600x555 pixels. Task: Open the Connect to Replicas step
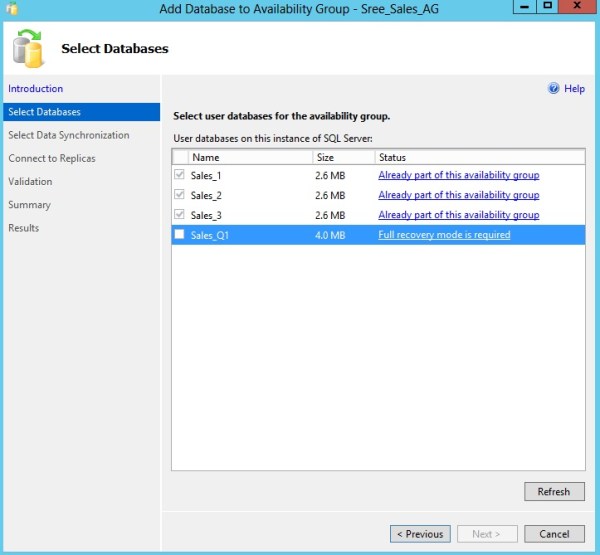(51, 158)
